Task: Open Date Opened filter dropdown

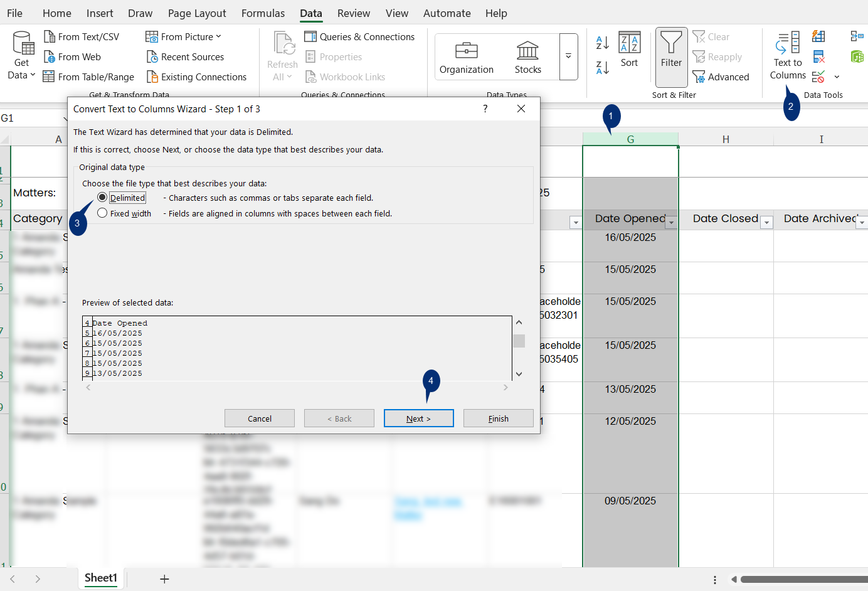Action: (x=671, y=223)
